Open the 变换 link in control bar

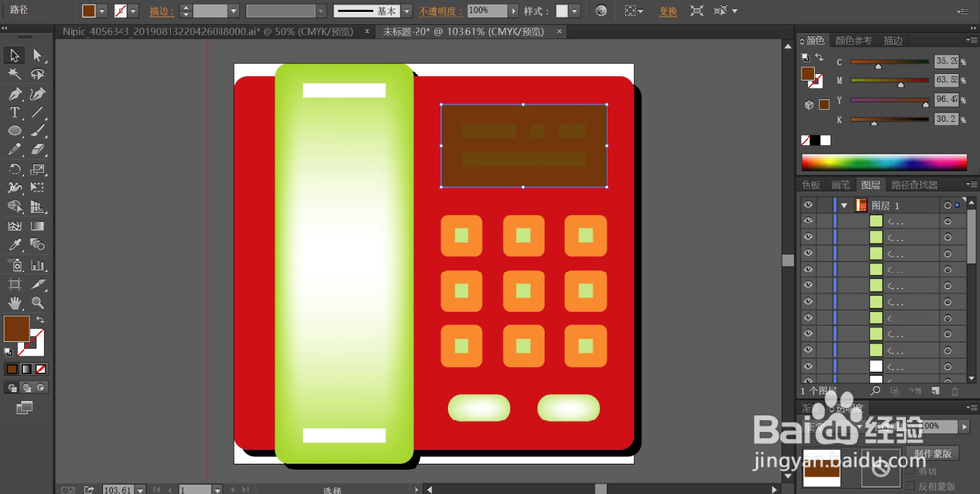coord(668,11)
